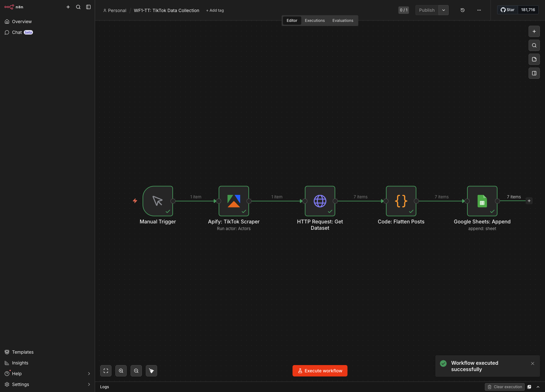Select the Code Flatten Posts node
Image resolution: width=545 pixels, height=392 pixels.
(x=401, y=201)
